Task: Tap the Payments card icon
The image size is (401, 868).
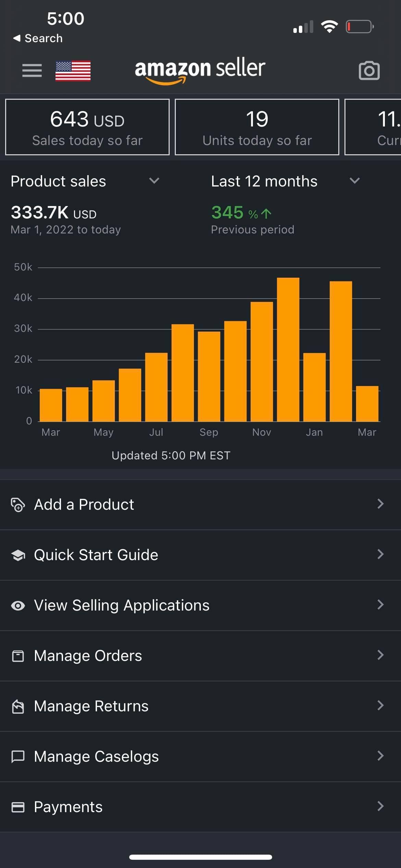Action: (x=18, y=807)
